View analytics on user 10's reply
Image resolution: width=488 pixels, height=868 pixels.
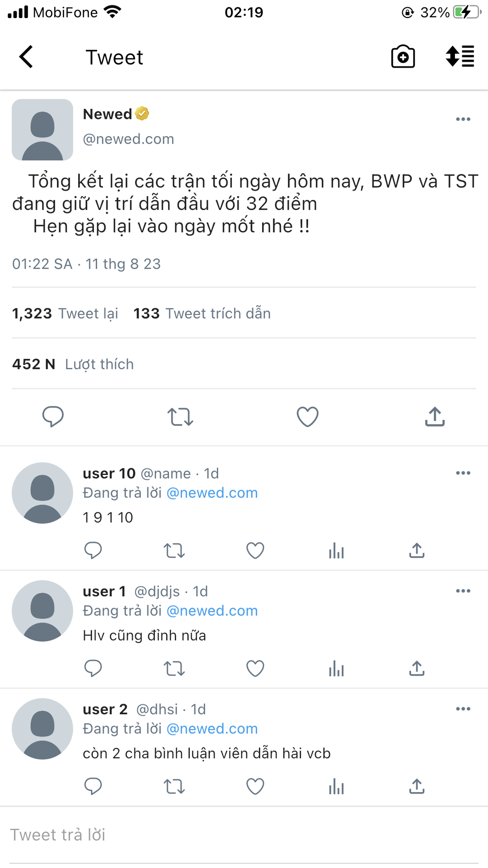coord(336,551)
